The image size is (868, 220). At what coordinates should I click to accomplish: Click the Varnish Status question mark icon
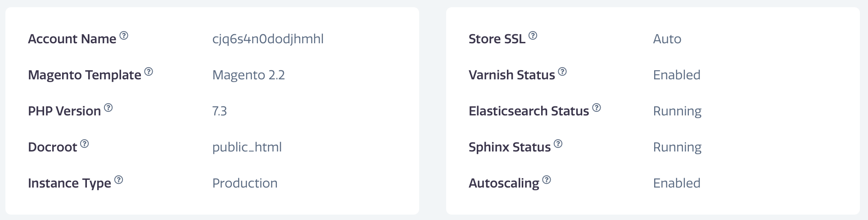coord(562,72)
